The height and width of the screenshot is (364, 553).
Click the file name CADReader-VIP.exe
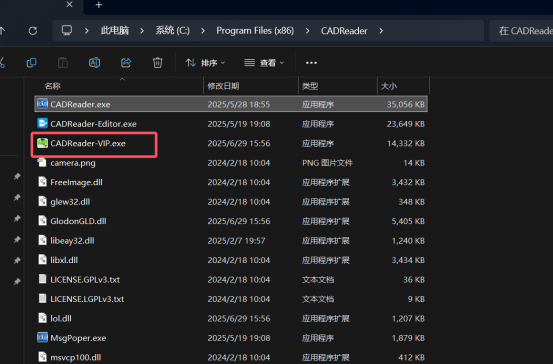pos(88,143)
